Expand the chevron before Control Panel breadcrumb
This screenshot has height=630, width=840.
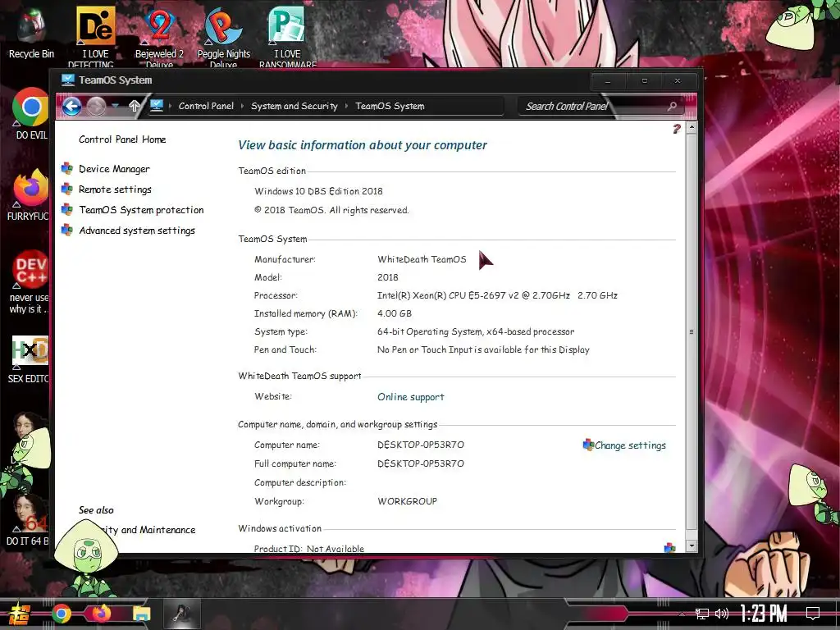click(171, 106)
